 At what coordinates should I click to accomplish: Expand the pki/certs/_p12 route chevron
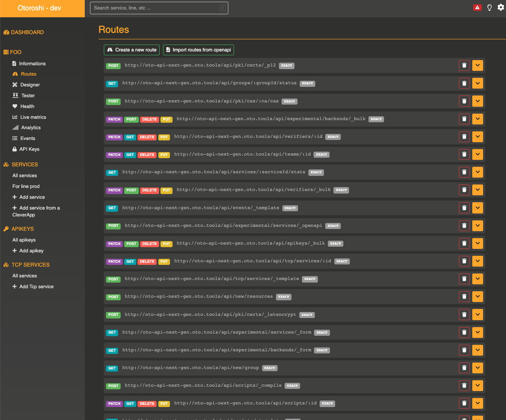[x=477, y=65]
